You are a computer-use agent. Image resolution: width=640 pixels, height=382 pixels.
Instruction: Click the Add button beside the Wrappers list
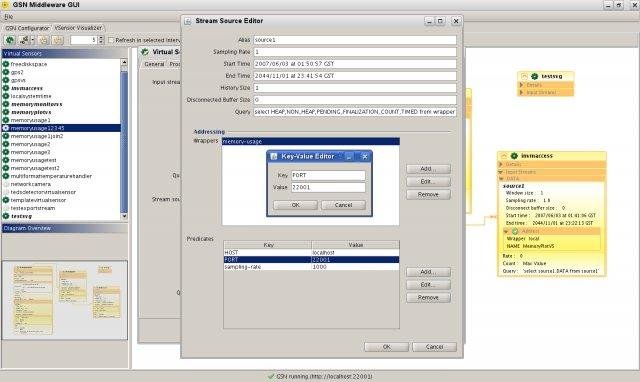(428, 169)
